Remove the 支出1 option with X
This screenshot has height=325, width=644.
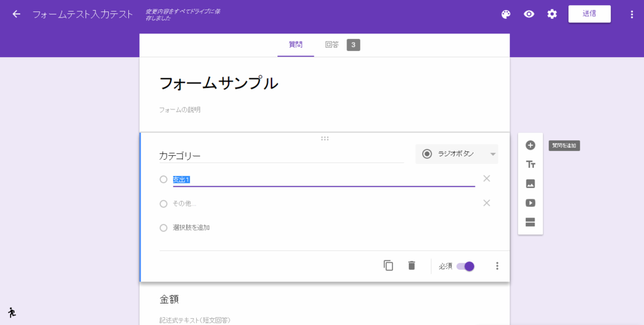pos(487,179)
